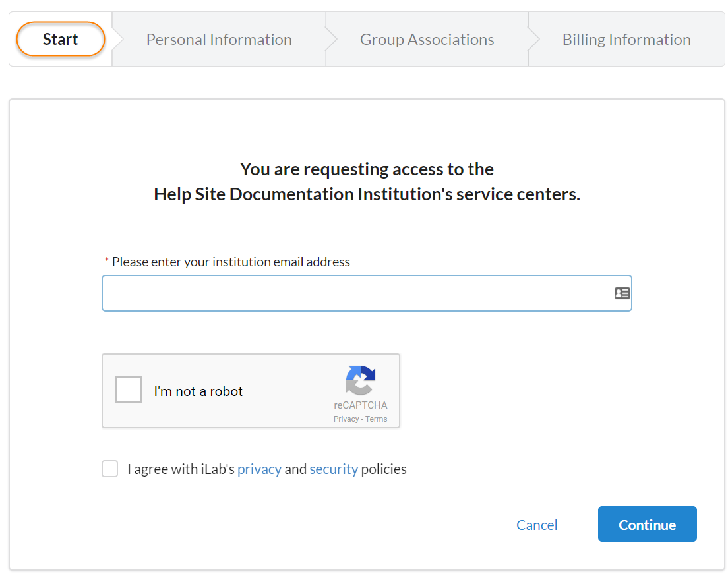Agree to iLab's privacy and security policies

coord(110,469)
